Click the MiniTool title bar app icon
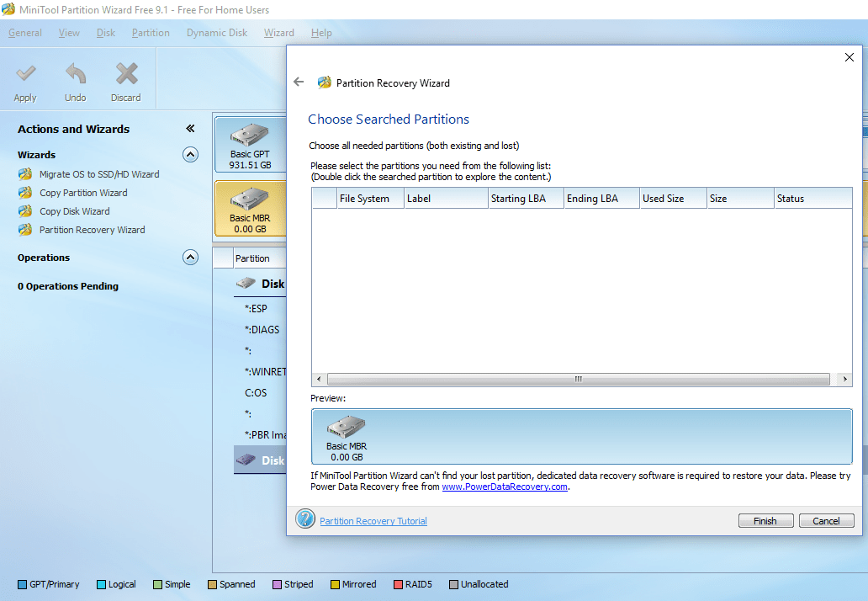 coord(8,9)
